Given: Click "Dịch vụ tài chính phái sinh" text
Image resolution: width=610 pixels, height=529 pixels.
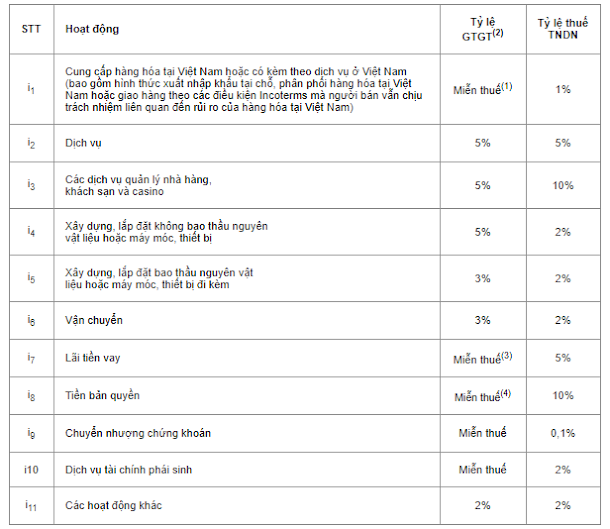Looking at the screenshot, I should [128, 470].
